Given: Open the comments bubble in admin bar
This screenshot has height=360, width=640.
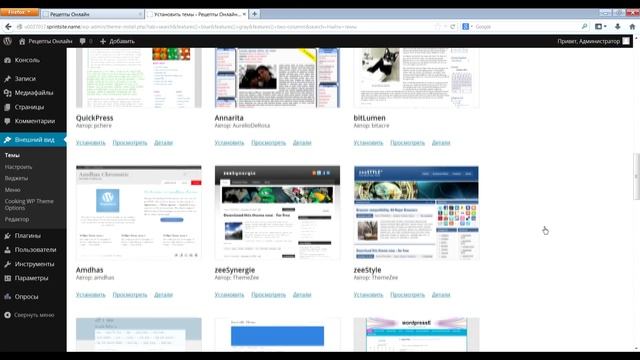Looking at the screenshot, I should [x=82, y=41].
